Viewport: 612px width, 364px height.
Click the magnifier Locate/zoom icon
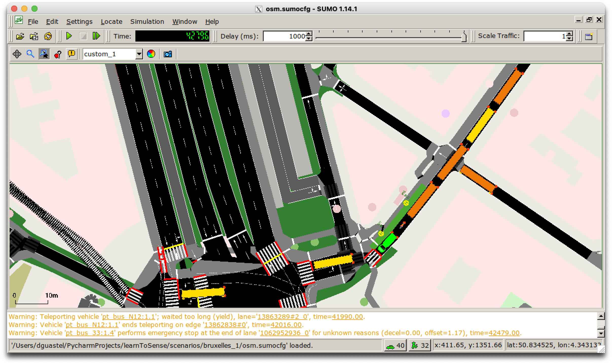coord(30,54)
